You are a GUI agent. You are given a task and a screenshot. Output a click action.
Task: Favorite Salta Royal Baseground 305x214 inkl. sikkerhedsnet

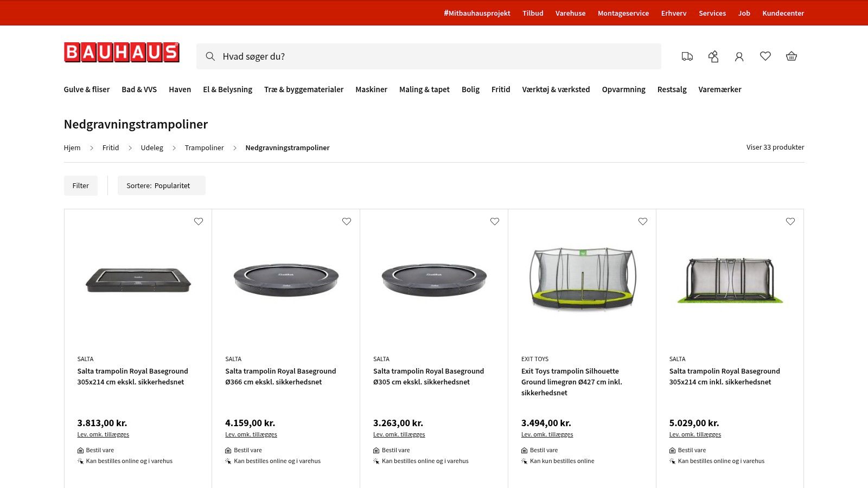(x=790, y=221)
